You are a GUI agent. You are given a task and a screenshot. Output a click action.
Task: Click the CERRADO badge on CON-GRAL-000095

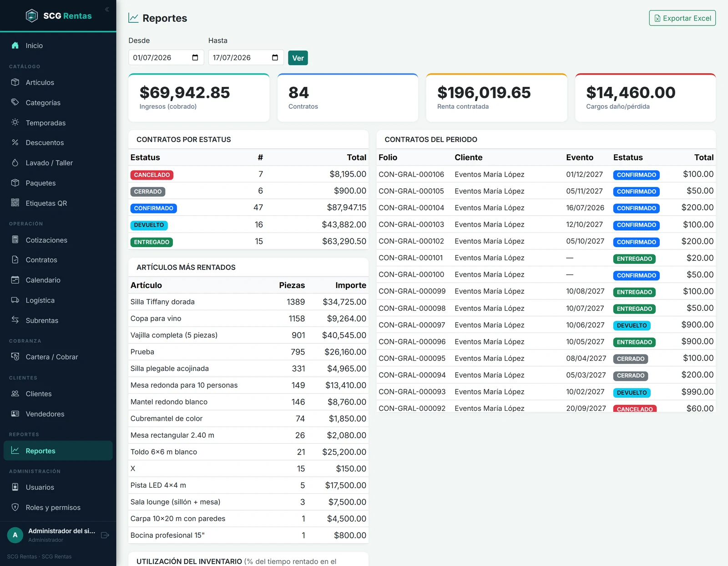(x=631, y=359)
